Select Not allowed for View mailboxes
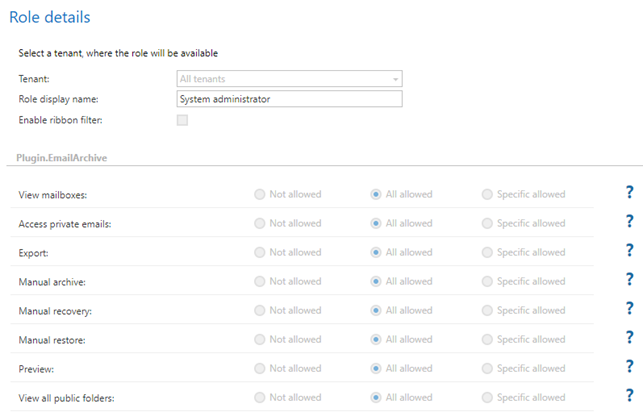 coord(260,194)
